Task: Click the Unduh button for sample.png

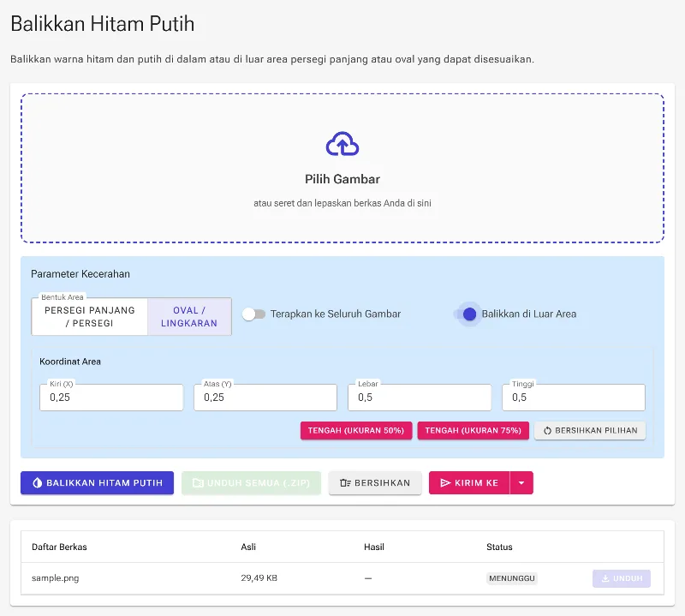Action: (622, 578)
